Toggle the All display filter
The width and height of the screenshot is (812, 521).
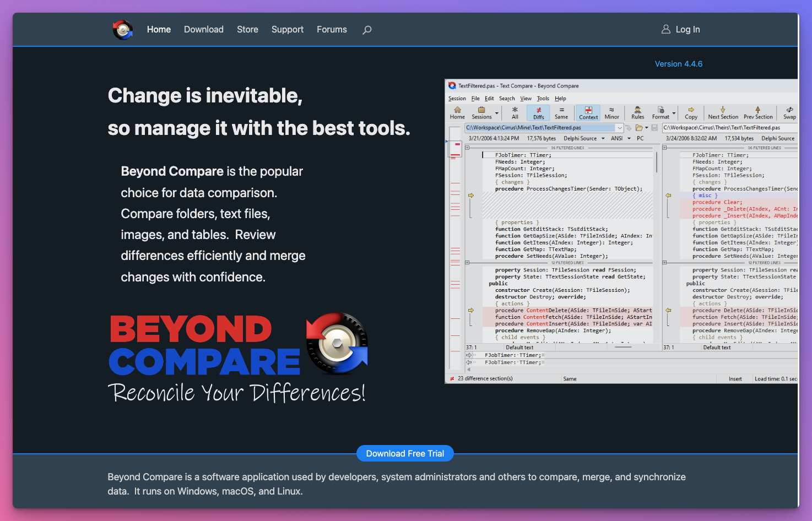(515, 113)
